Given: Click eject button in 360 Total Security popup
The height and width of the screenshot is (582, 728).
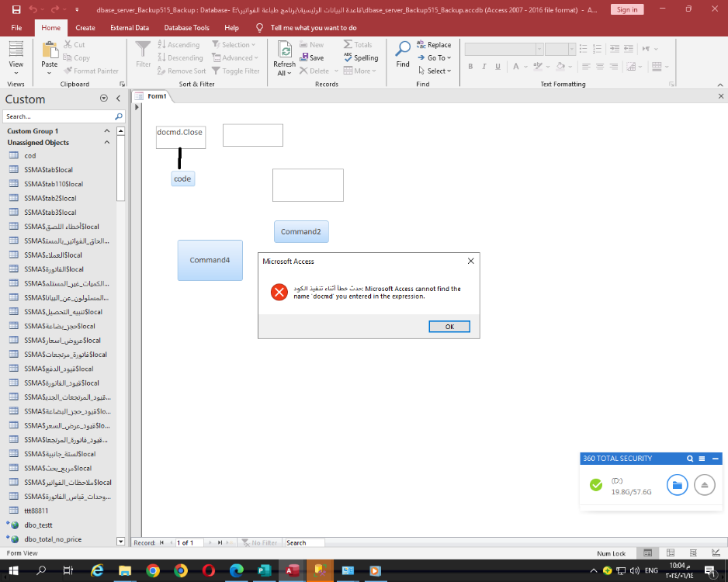Looking at the screenshot, I should click(x=704, y=485).
